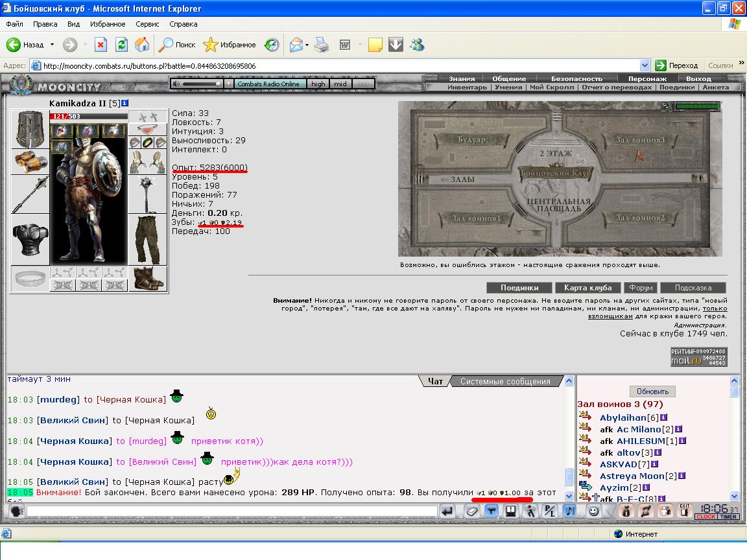The image size is (747, 560).
Task: Open the Сервис menu
Action: pyautogui.click(x=147, y=24)
